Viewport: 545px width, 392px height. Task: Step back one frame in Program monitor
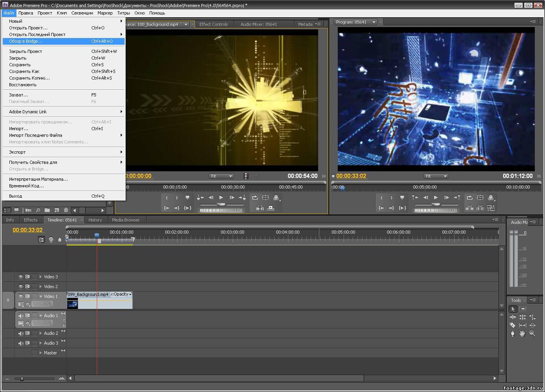[x=425, y=198]
